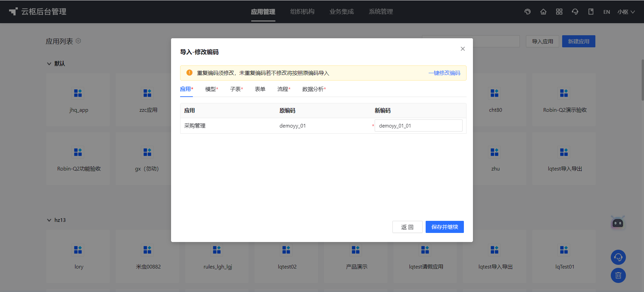Open the Robin-Q2功能验收 app icon
The height and width of the screenshot is (292, 644).
point(78,152)
